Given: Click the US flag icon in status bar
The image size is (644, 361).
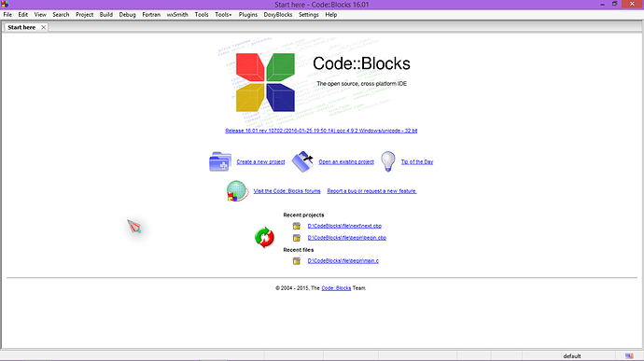Looking at the screenshot, I should [x=629, y=356].
